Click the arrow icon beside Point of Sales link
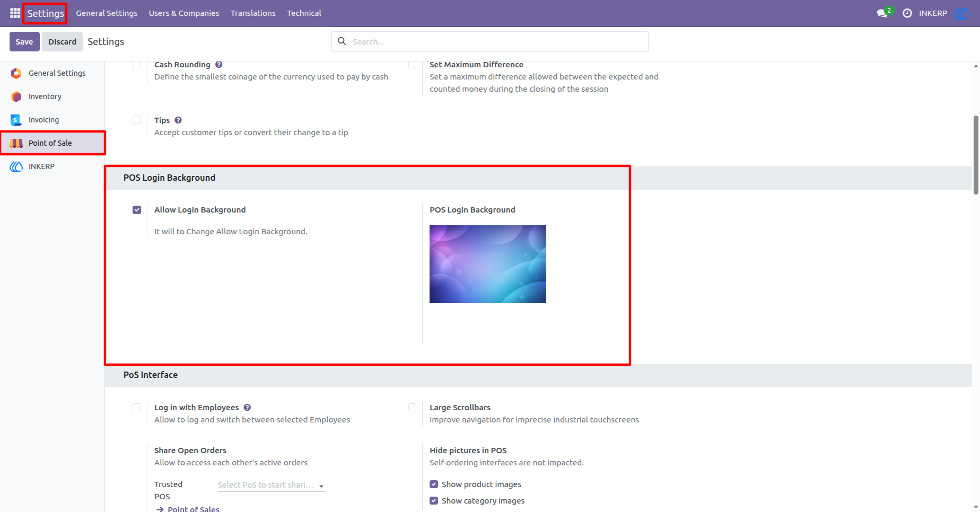 pos(160,509)
